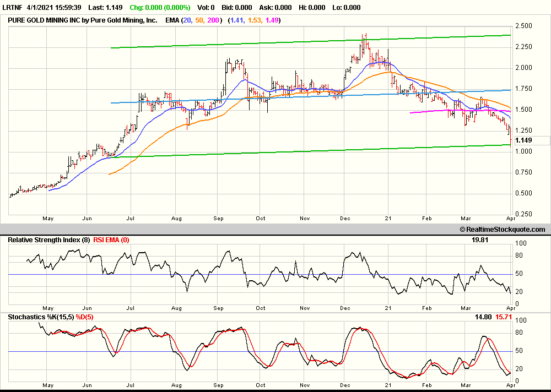Click the red %D(5) label
This screenshot has height=392, width=551.
[x=85, y=317]
